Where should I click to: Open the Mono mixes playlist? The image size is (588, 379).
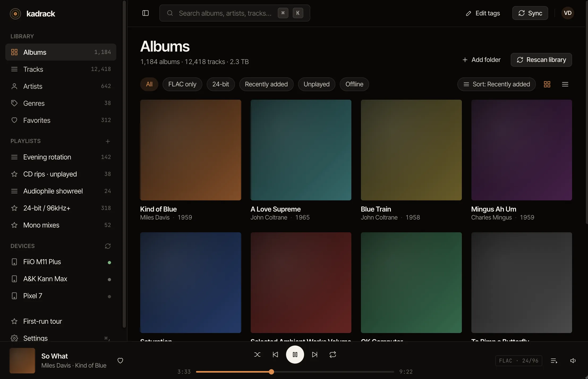coord(61,225)
